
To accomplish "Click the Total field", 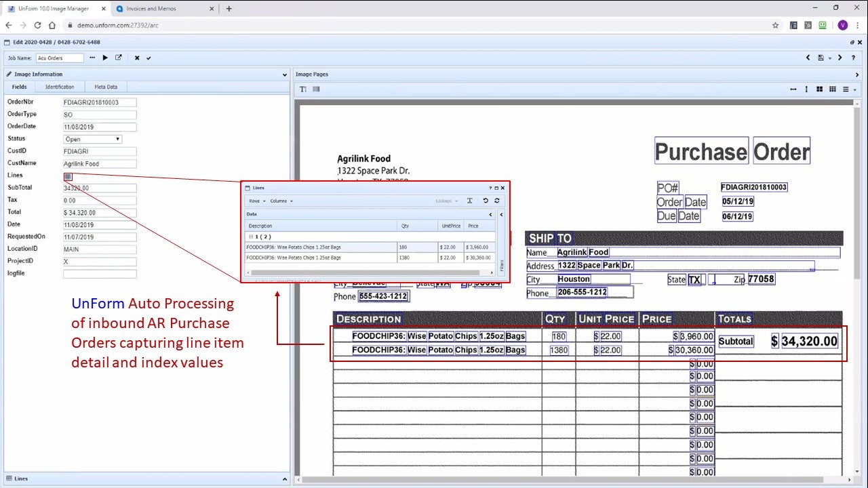I will pyautogui.click(x=100, y=212).
